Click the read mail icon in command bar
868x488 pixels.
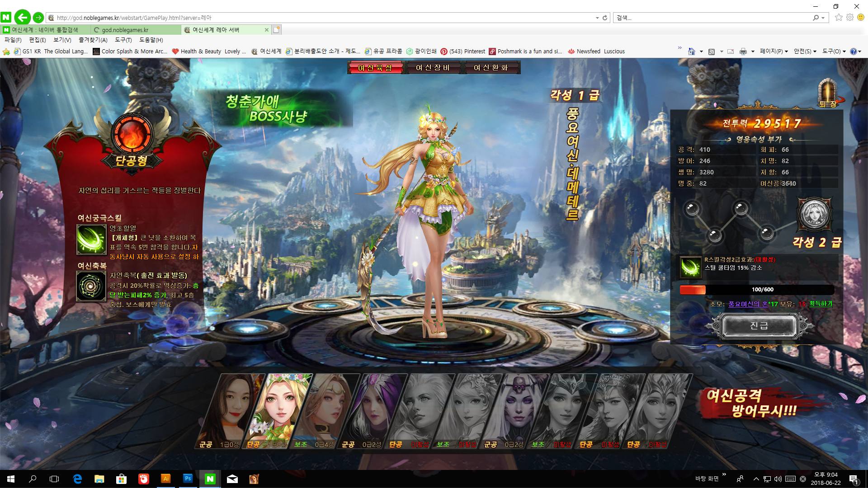[x=731, y=52]
